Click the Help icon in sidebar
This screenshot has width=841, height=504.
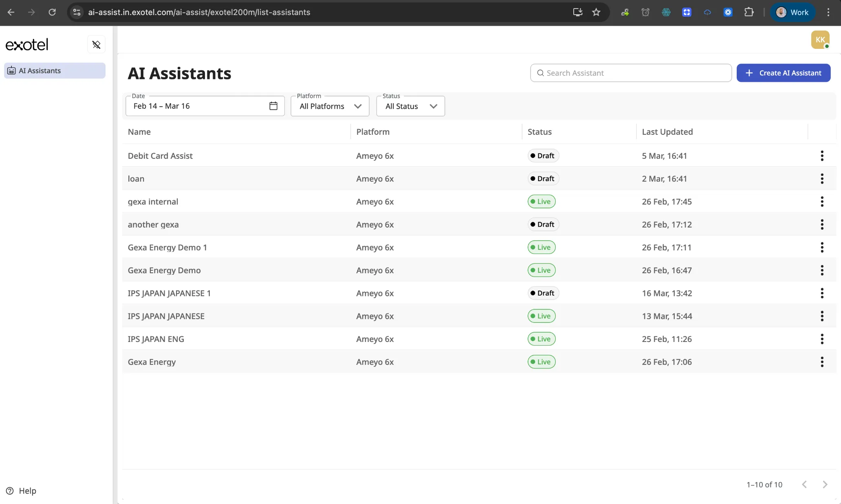(10, 491)
